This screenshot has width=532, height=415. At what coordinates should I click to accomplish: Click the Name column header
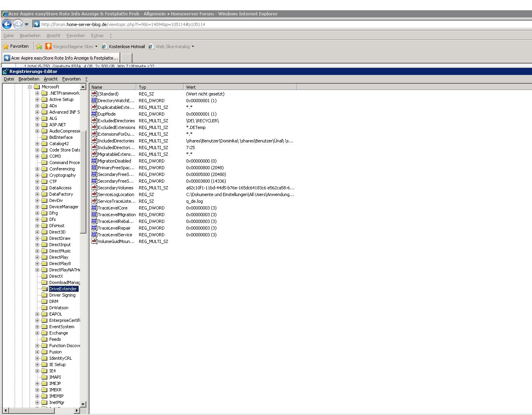point(113,87)
